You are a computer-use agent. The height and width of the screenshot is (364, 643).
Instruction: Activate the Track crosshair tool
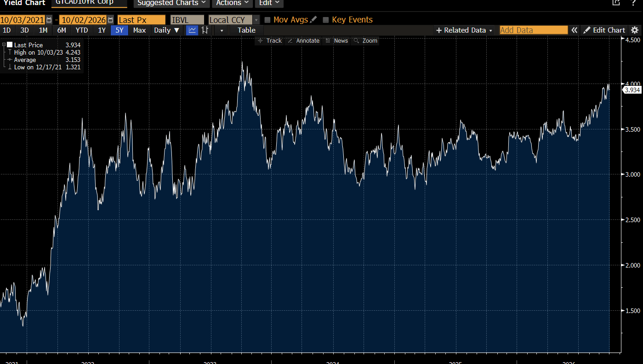[270, 41]
